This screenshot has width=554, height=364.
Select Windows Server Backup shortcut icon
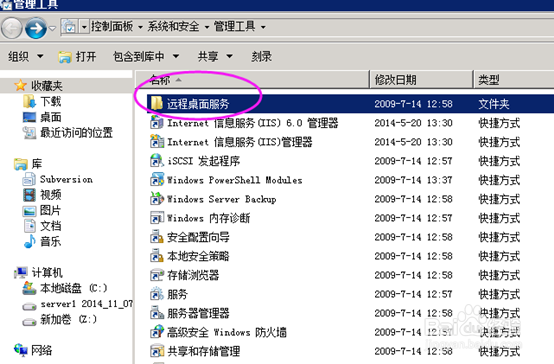click(157, 199)
